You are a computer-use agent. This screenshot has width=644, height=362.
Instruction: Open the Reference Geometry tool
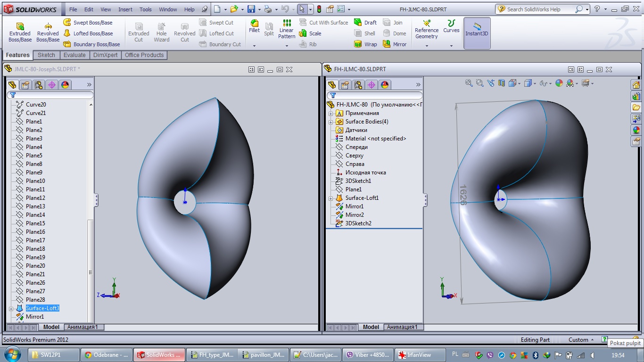coord(427,29)
